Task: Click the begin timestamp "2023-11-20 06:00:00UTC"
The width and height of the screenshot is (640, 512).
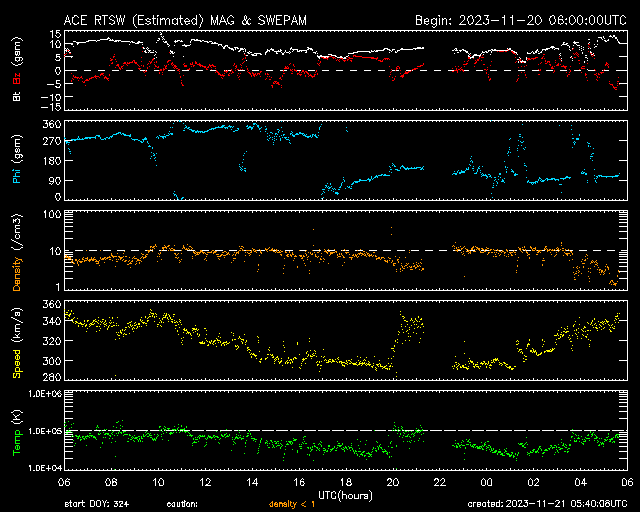Action: point(542,20)
